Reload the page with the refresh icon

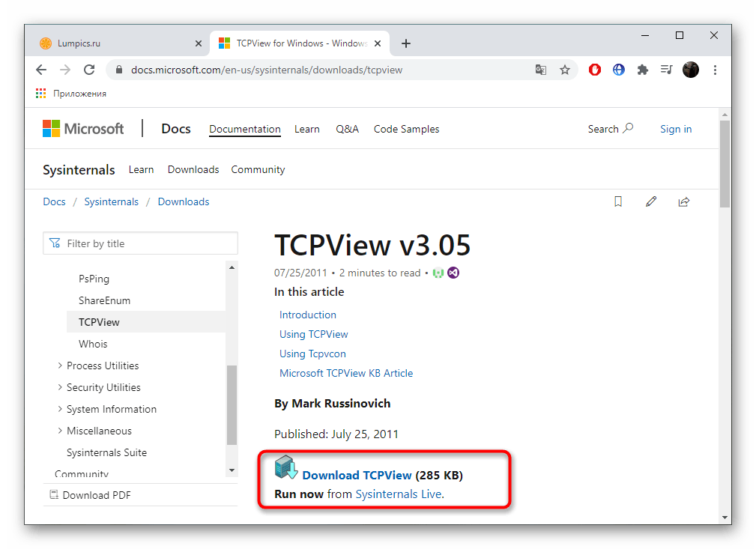(89, 70)
